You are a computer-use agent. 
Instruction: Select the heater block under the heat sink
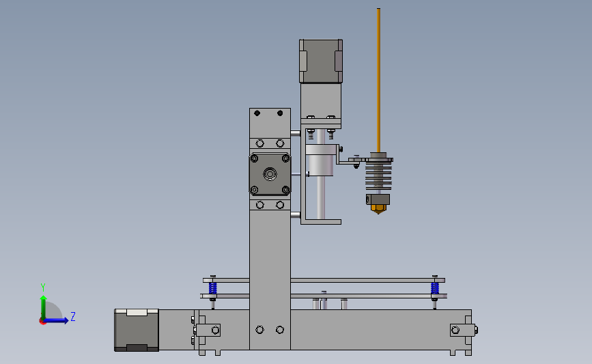(378, 199)
